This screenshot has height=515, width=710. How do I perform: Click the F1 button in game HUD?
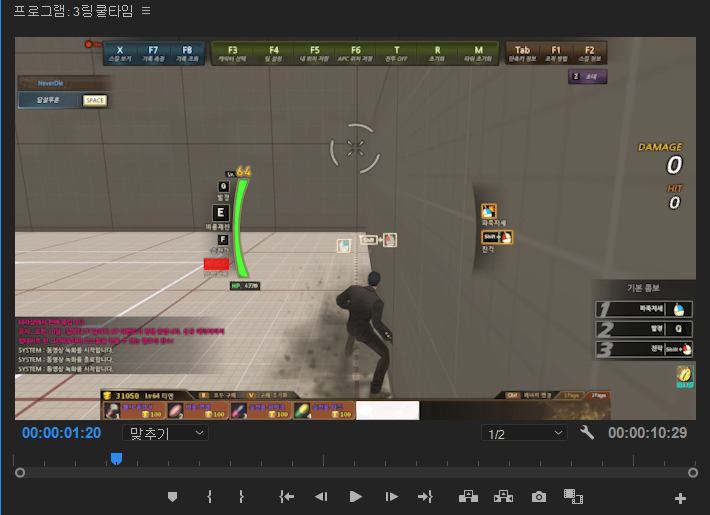[x=556, y=53]
